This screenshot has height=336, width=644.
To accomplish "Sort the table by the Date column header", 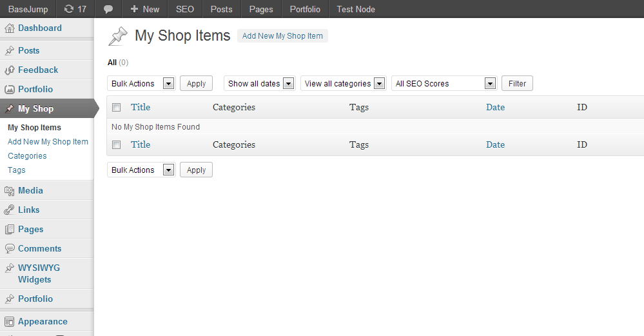I will point(495,107).
